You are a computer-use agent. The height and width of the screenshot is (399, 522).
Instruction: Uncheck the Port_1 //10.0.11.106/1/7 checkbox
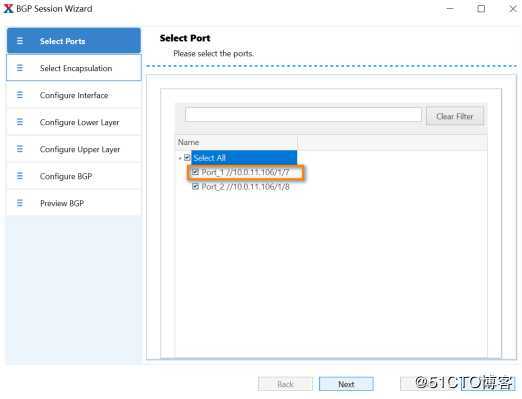[195, 172]
